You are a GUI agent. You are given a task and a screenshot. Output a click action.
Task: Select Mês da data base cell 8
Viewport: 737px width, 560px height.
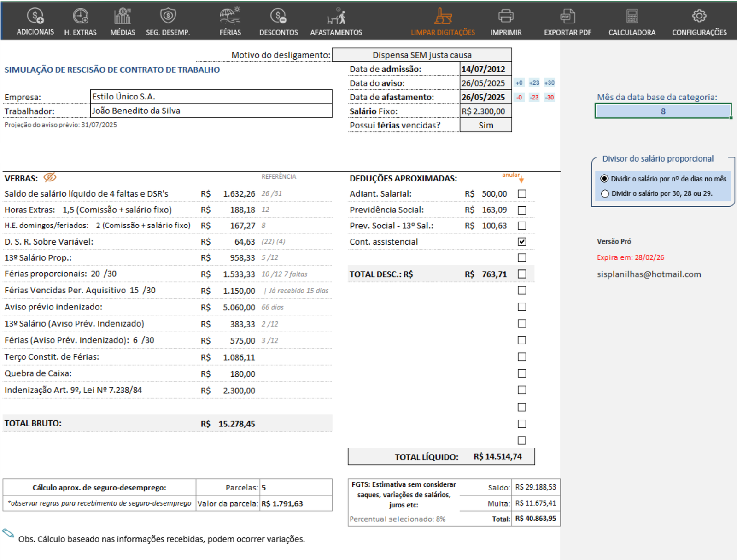pyautogui.click(x=663, y=111)
